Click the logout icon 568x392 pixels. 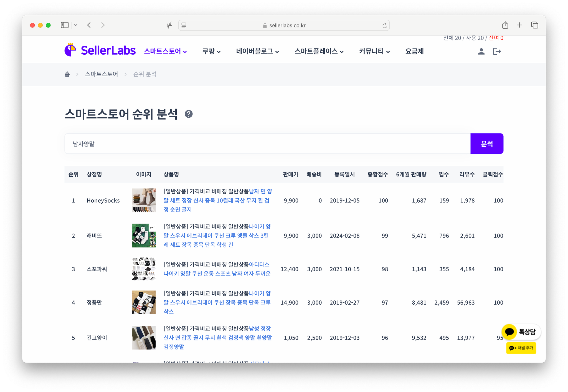[x=497, y=51]
